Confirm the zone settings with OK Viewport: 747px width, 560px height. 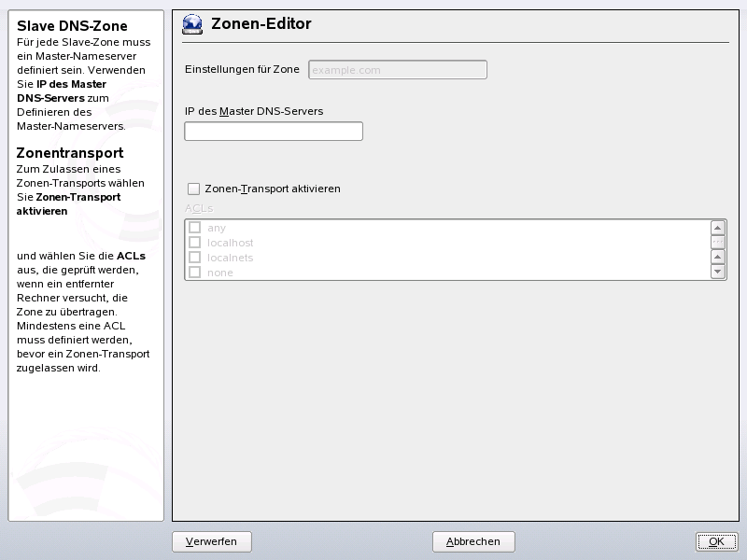click(716, 541)
